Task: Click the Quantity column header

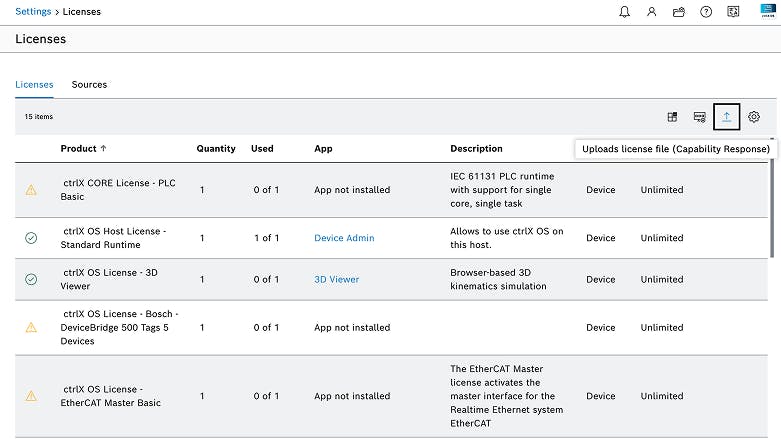Action: coord(216,148)
